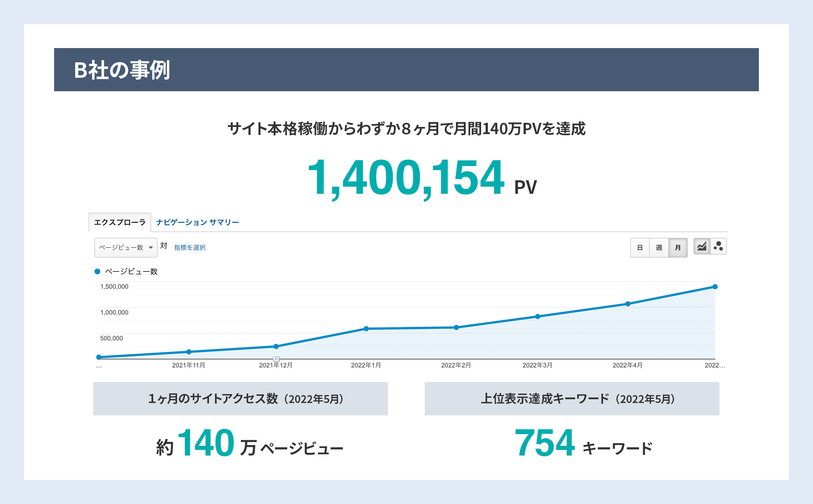Click the ページビュー数 legend dot

tap(97, 271)
